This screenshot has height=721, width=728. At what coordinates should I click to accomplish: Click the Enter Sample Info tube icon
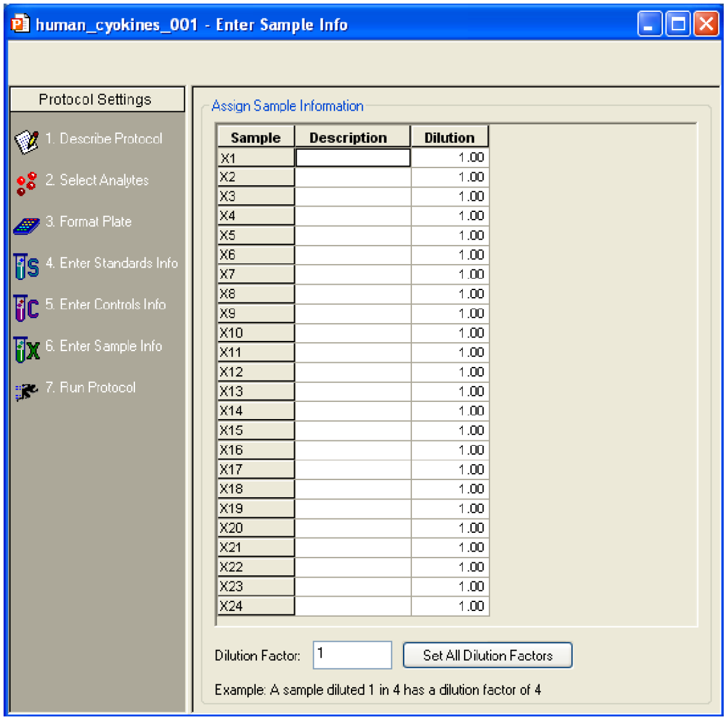26,349
